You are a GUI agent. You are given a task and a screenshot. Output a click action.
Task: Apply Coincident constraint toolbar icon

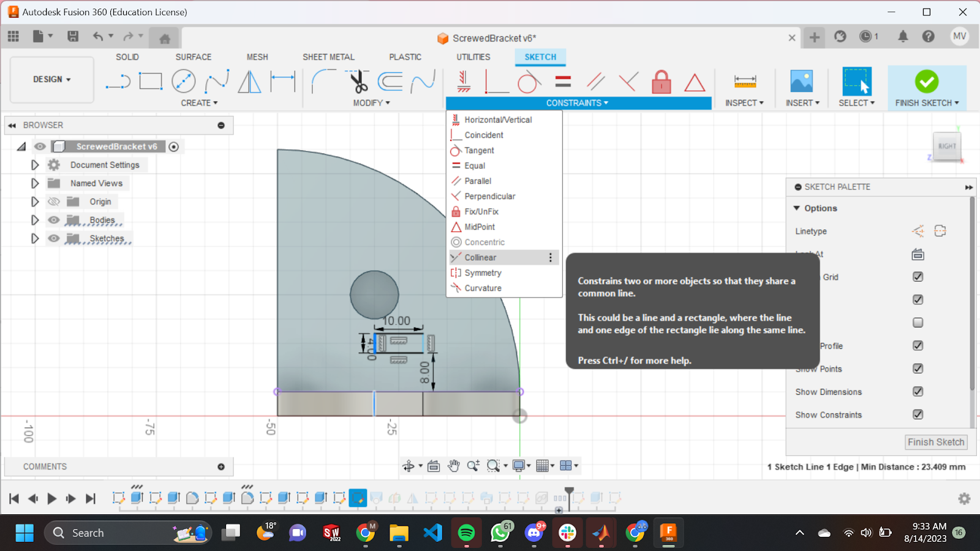click(x=497, y=81)
